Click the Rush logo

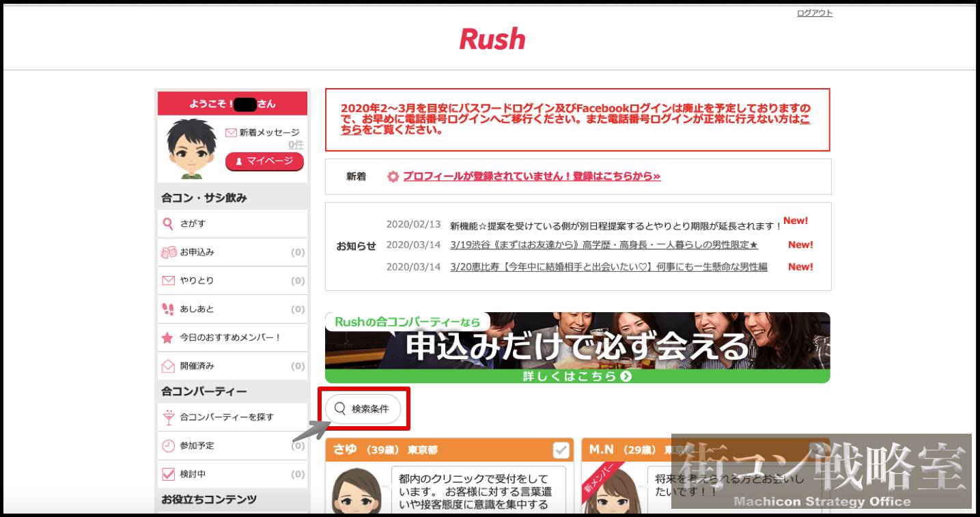click(492, 39)
